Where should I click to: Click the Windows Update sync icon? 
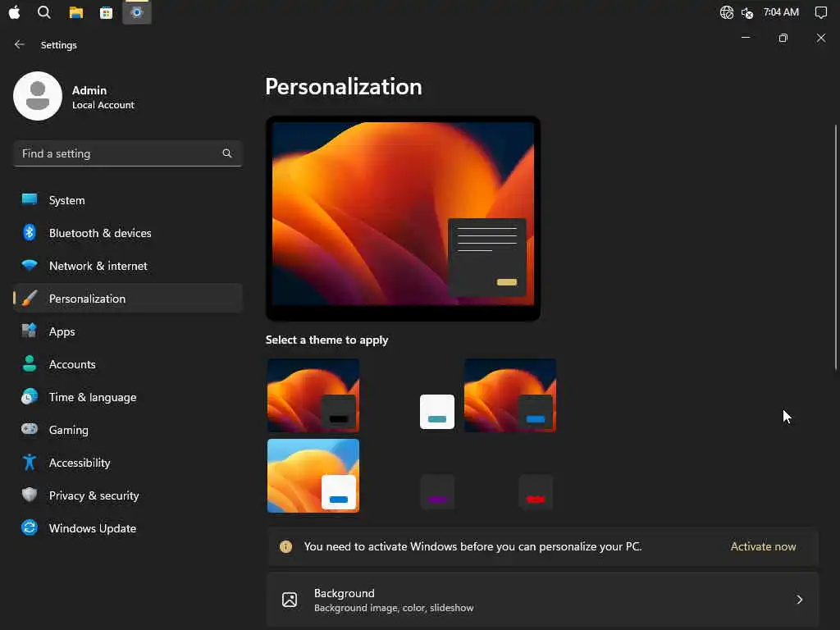(30, 527)
